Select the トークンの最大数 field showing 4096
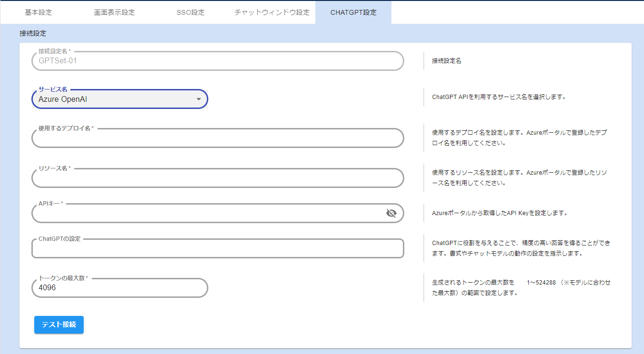Viewport: 644px width, 354px height. click(x=119, y=288)
